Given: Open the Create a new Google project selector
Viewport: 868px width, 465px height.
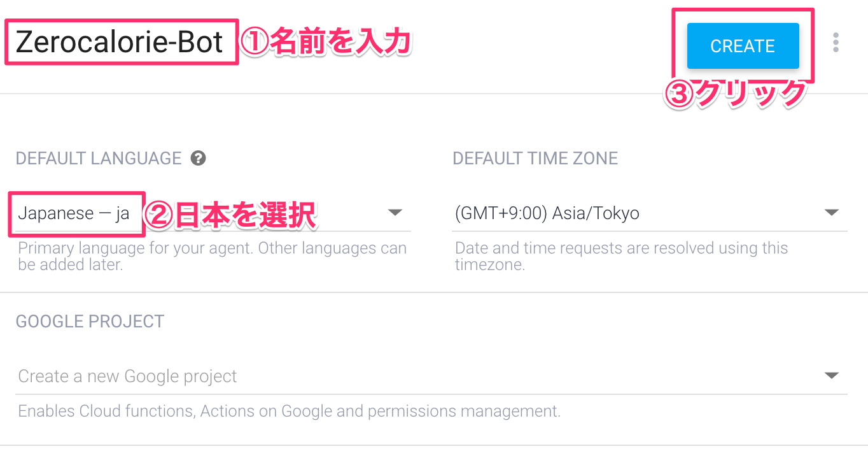Looking at the screenshot, I should pos(431,376).
